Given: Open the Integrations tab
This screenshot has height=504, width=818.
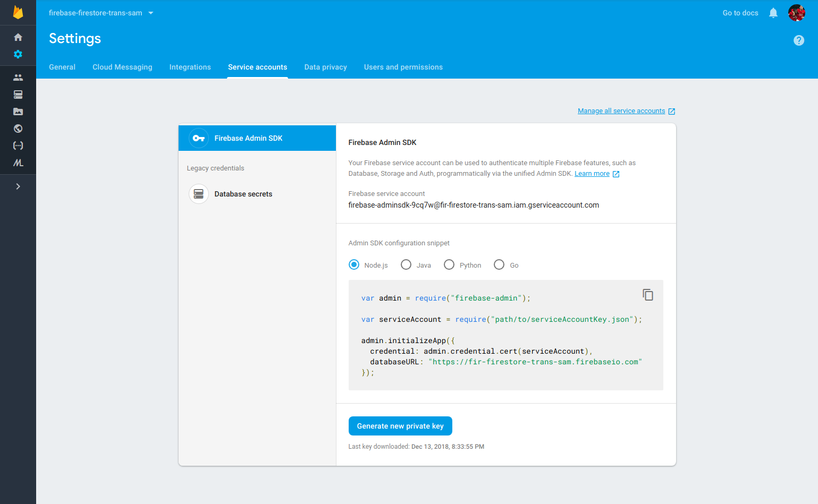Looking at the screenshot, I should [x=190, y=67].
